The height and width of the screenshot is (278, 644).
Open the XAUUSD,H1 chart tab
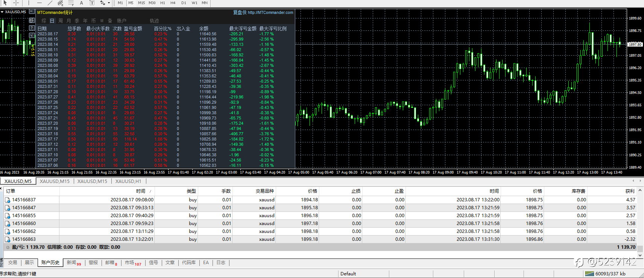(x=128, y=181)
